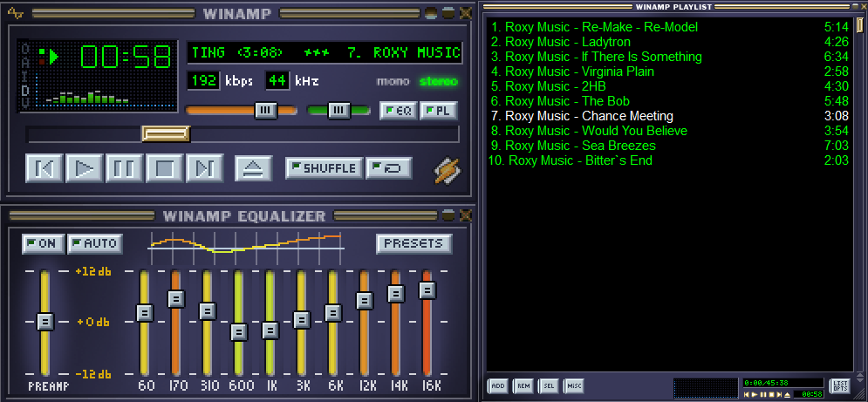This screenshot has width=868, height=402.
Task: Click the 1K band slider knob
Action: pyautogui.click(x=270, y=330)
